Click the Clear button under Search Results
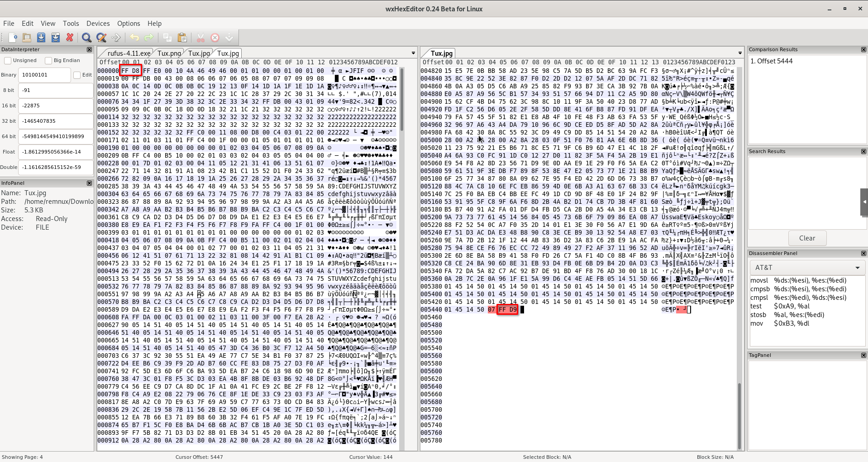The width and height of the screenshot is (868, 462). [807, 238]
